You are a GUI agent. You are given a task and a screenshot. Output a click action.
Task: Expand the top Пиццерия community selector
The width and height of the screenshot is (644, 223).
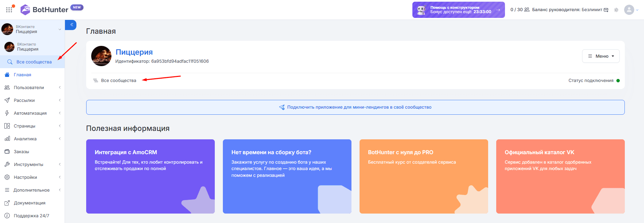click(x=32, y=29)
